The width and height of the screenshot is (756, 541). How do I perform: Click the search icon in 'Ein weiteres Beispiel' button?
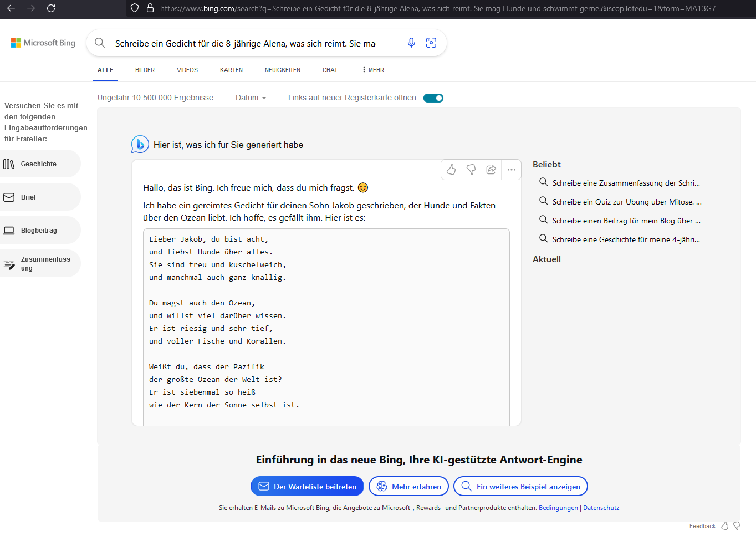tap(467, 486)
